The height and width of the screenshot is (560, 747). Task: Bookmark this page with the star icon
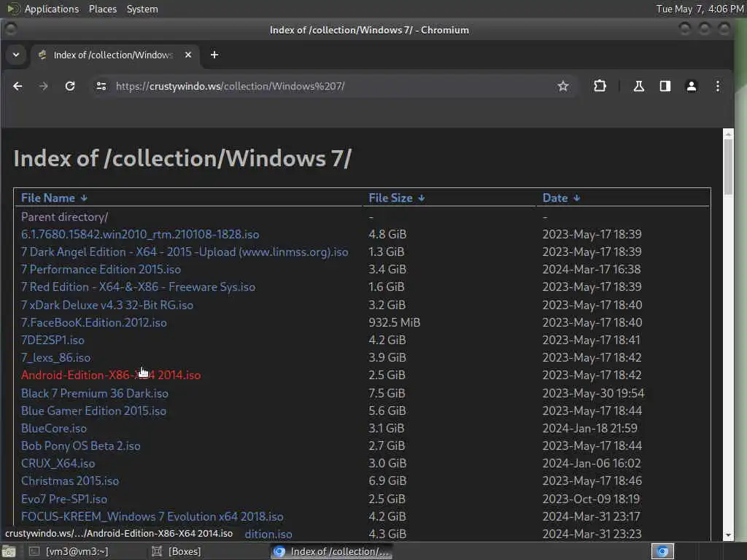point(562,86)
